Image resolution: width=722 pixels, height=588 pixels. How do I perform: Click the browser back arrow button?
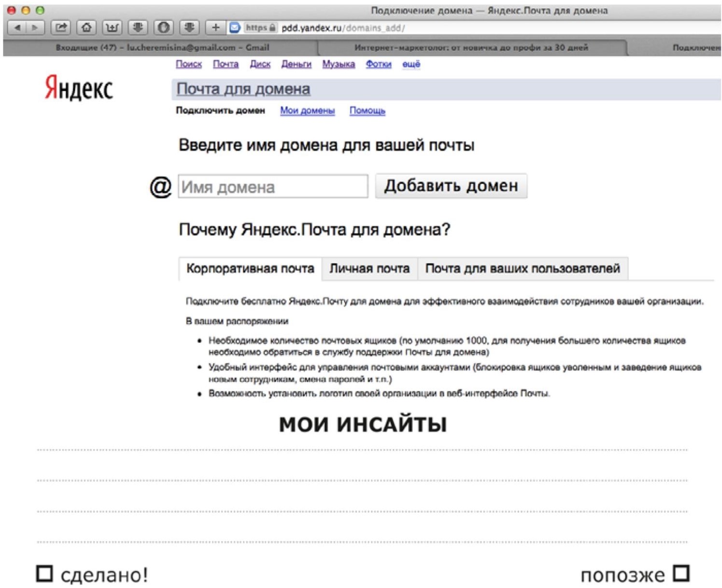[17, 28]
